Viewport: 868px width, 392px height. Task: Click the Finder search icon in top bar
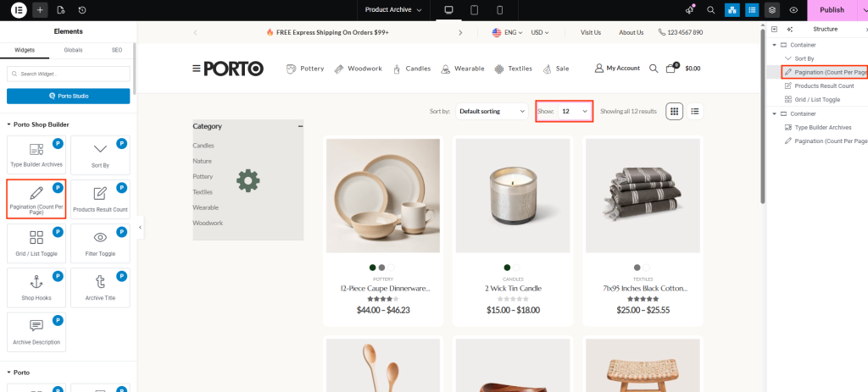[710, 10]
